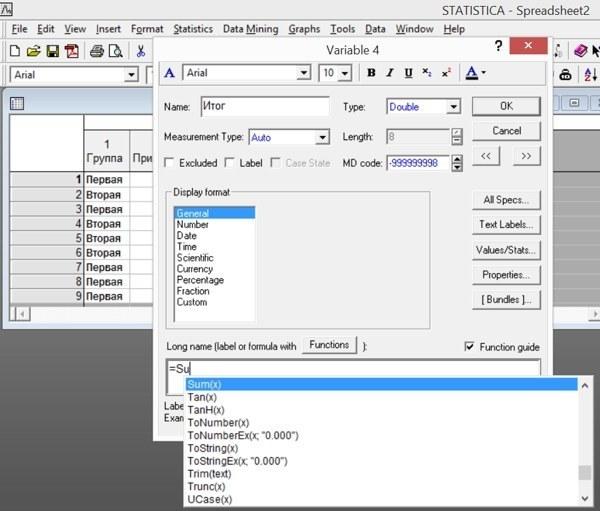Open the Type Double dropdown

point(453,107)
